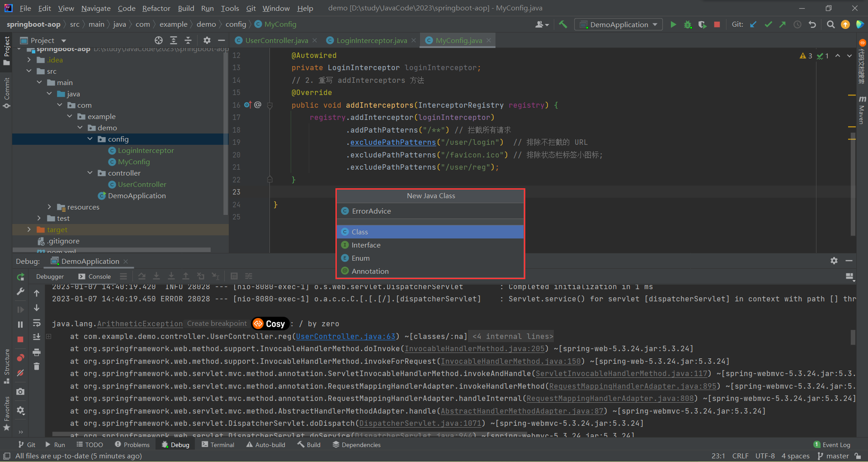
Task: Expand the target folder
Action: pos(29,229)
